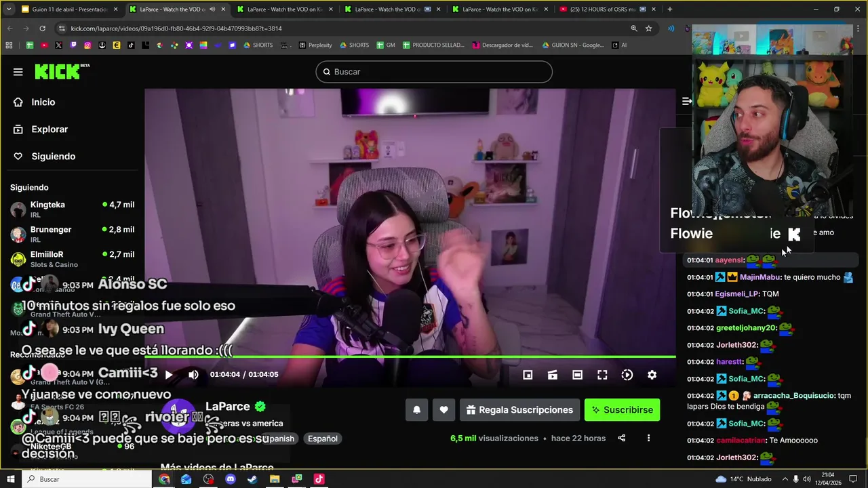Open the Kick hamburger menu
The width and height of the screenshot is (868, 488).
point(18,72)
